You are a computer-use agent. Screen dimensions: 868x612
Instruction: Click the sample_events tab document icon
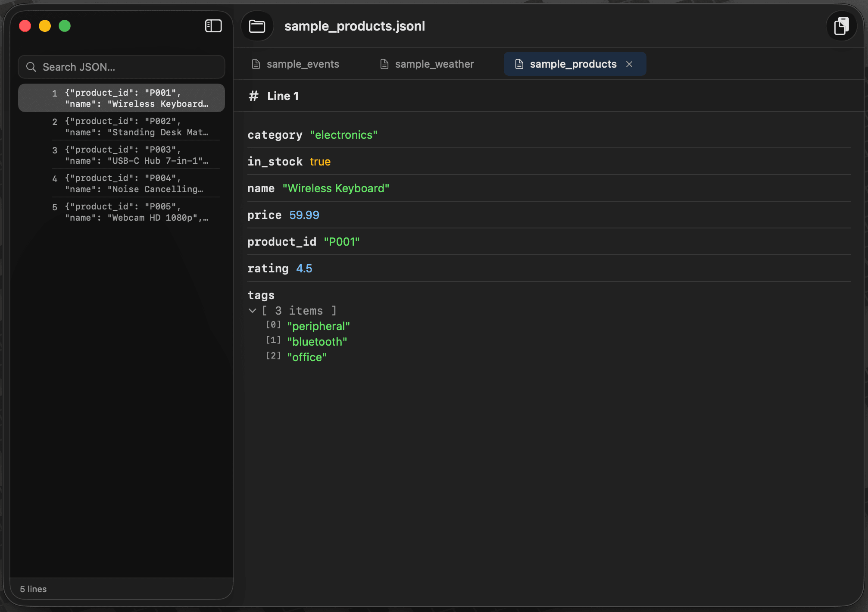pos(256,64)
